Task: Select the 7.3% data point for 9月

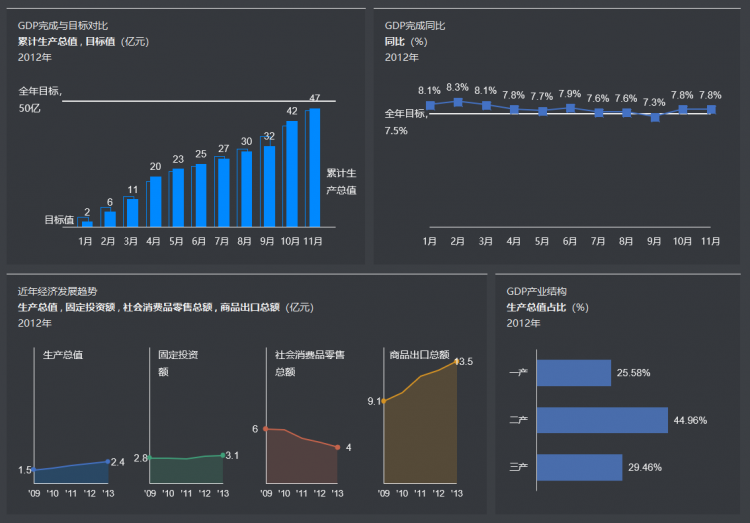Action: 654,117
